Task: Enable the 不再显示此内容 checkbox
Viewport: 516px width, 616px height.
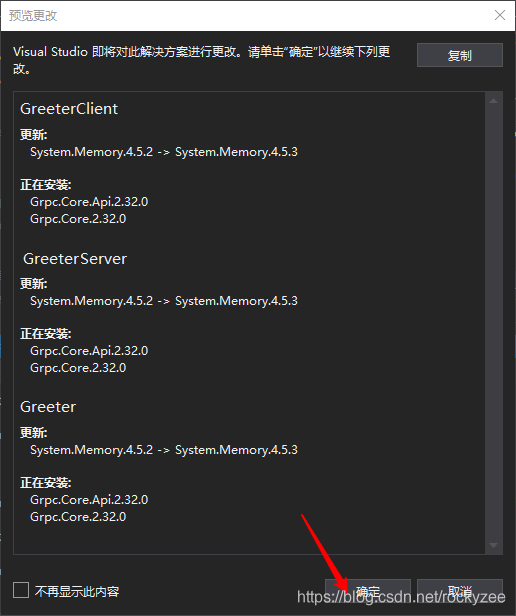Action: pyautogui.click(x=21, y=590)
